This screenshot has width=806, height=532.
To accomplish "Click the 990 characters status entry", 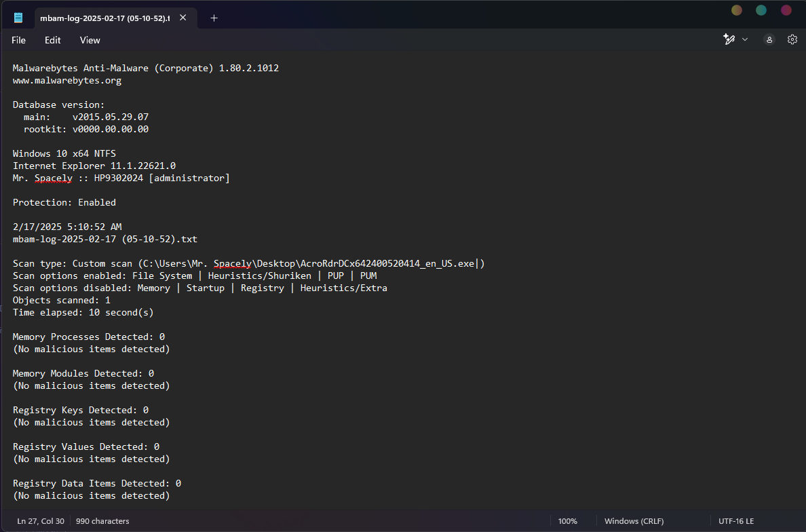I will click(102, 520).
